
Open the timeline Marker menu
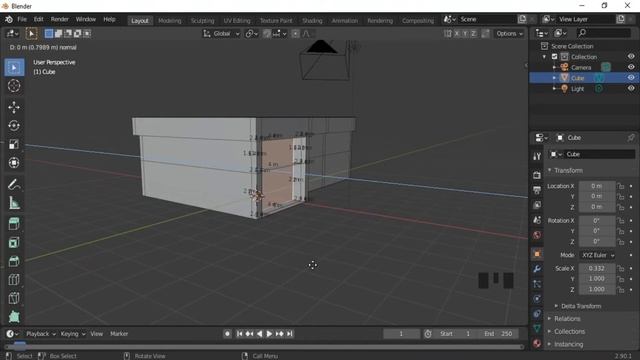click(x=119, y=334)
